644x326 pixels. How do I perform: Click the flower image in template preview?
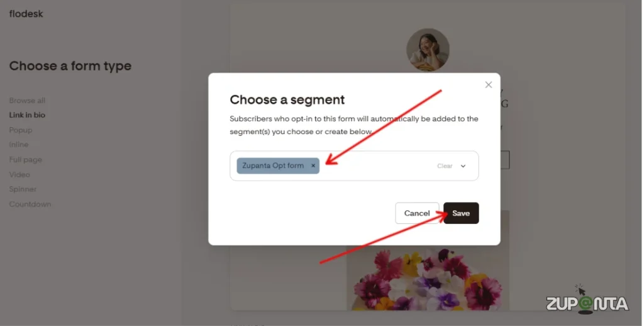[428, 278]
